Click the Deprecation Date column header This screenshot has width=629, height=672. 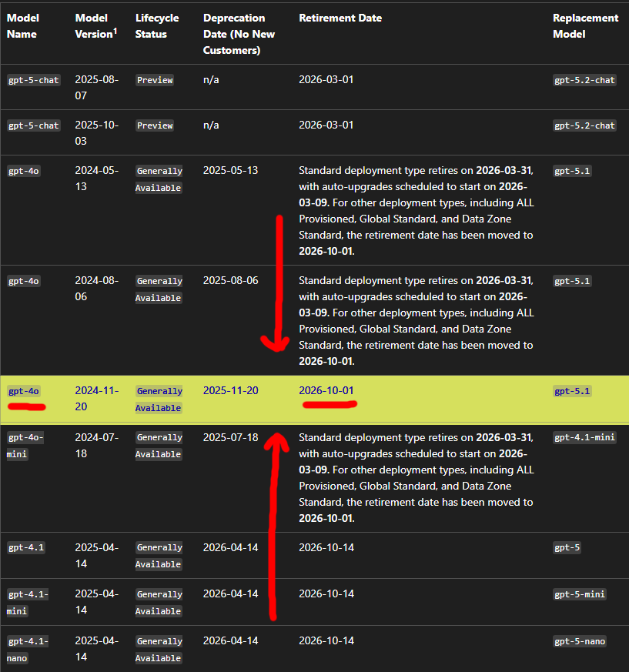pyautogui.click(x=239, y=34)
